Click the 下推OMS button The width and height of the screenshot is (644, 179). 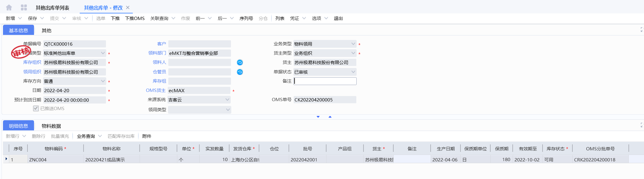click(135, 18)
